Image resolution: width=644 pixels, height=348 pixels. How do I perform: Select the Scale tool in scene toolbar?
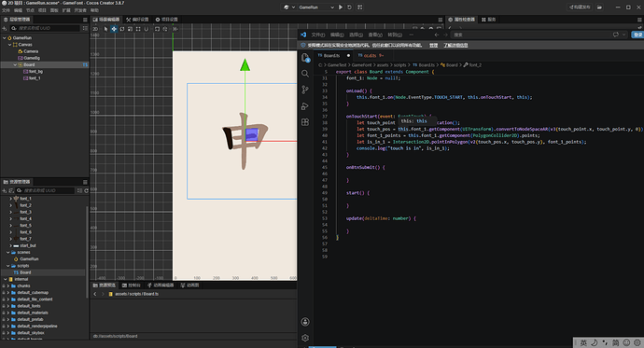(130, 29)
